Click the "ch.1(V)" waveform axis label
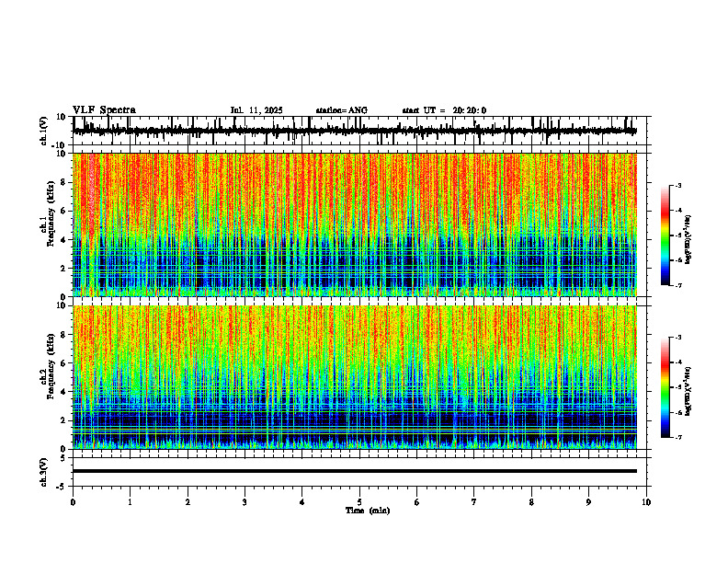This screenshot has width=728, height=563. tap(44, 131)
